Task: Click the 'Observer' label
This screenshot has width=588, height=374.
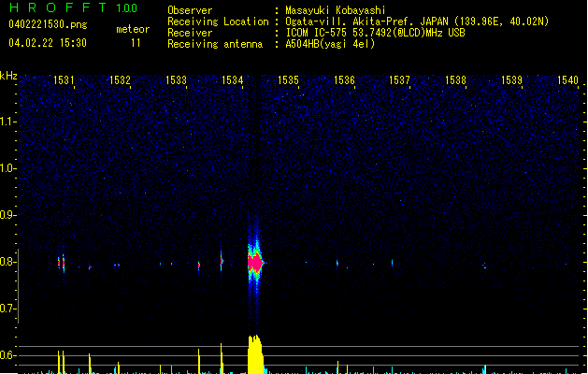Action: click(x=190, y=10)
